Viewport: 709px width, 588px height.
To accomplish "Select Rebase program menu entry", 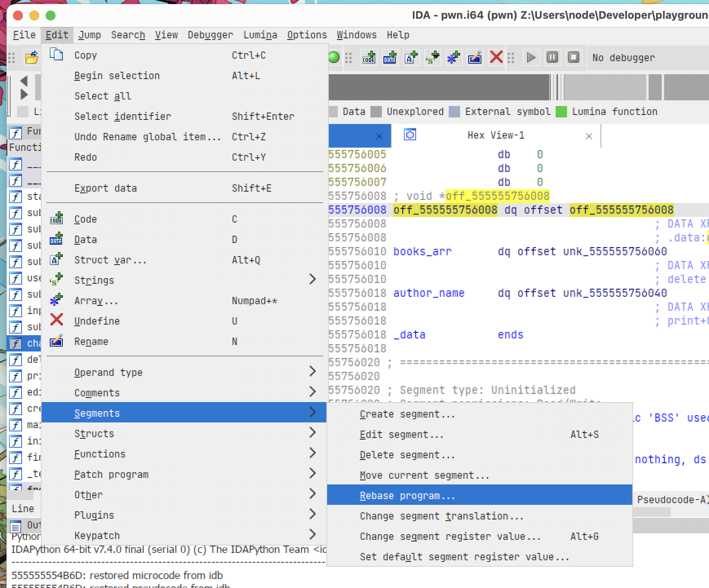I will tap(480, 495).
